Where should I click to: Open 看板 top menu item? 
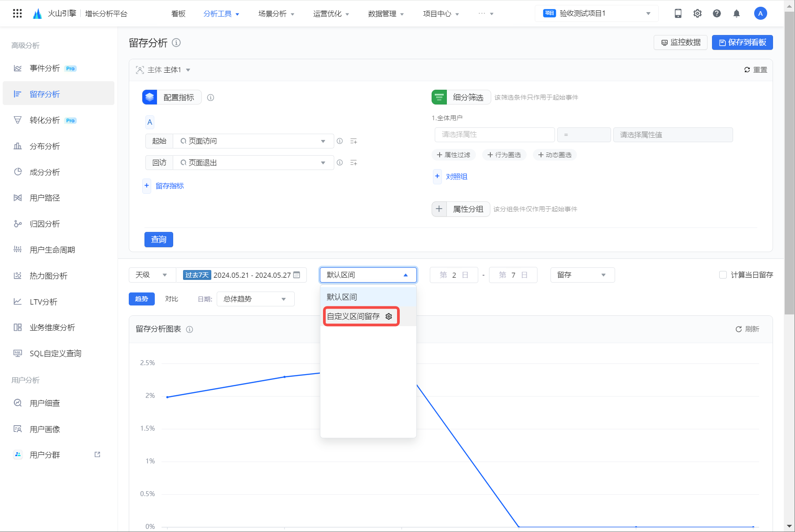[178, 14]
